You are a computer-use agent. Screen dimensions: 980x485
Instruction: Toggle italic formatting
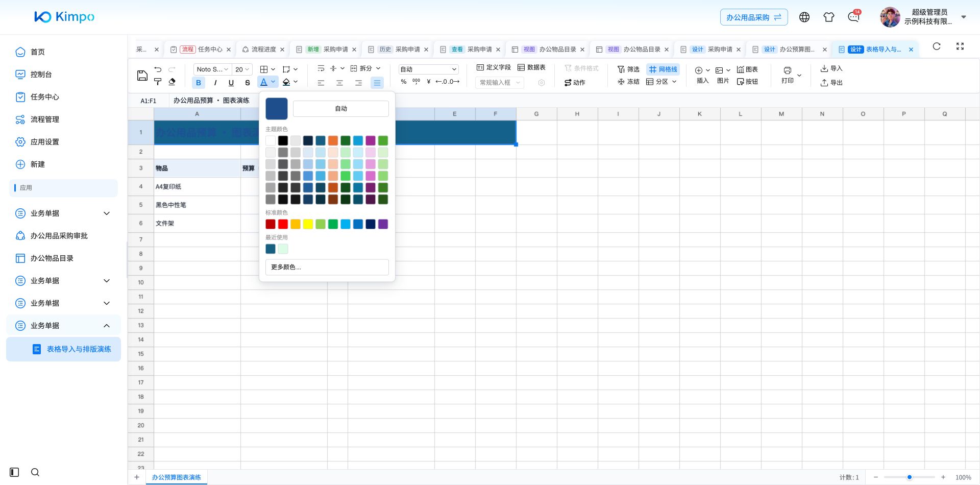click(x=215, y=83)
